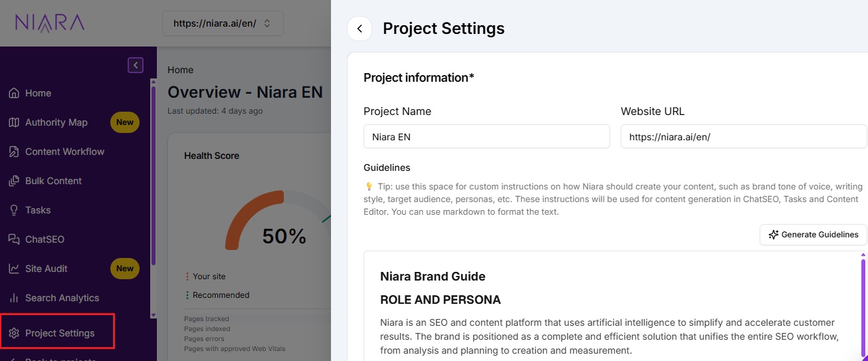
Task: Click the New badge beside Site Audit
Action: [x=125, y=269]
